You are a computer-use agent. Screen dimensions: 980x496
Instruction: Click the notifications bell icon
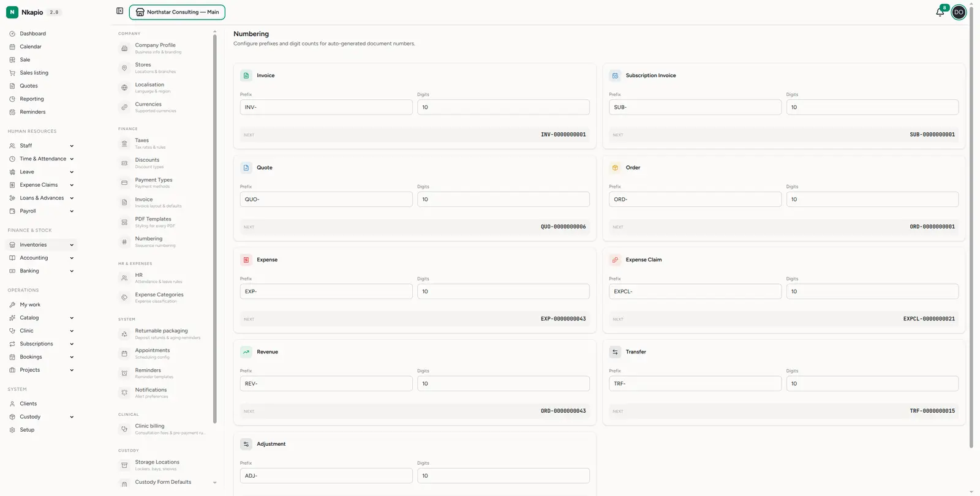(x=940, y=12)
